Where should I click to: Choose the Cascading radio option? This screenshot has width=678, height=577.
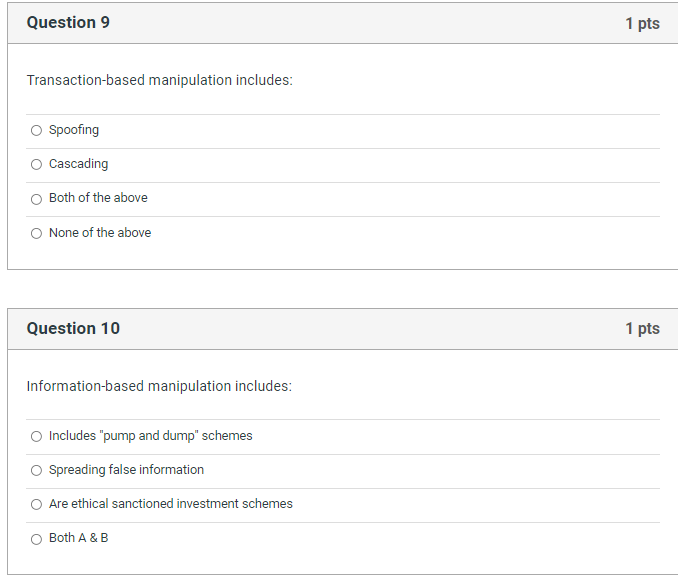[x=36, y=164]
